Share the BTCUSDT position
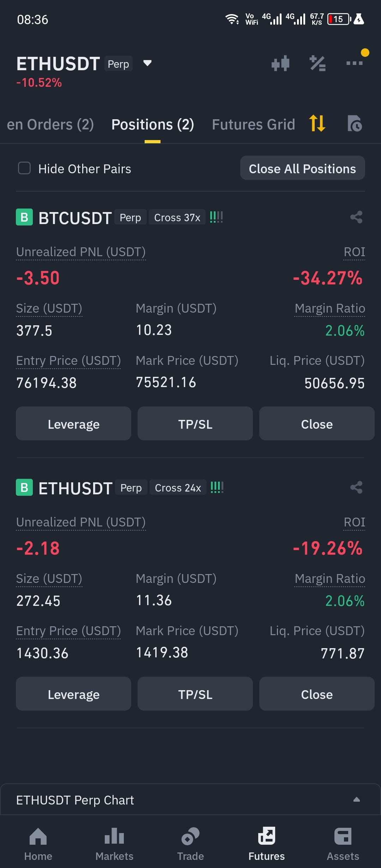Viewport: 381px width, 868px height. (x=356, y=217)
